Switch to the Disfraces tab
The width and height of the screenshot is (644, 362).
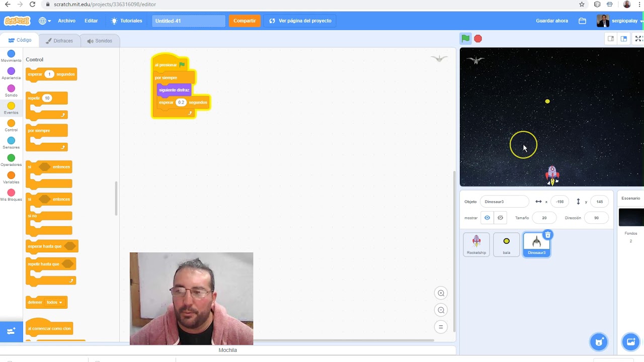click(59, 41)
